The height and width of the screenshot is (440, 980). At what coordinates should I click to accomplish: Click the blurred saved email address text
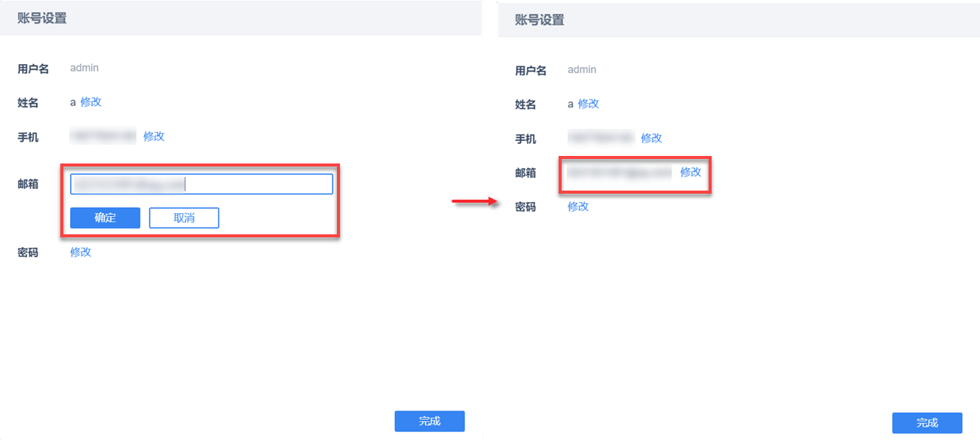coord(619,173)
